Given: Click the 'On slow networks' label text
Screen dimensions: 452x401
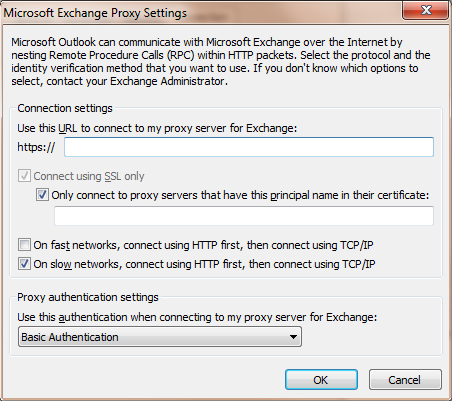Looking at the screenshot, I should [x=204, y=264].
